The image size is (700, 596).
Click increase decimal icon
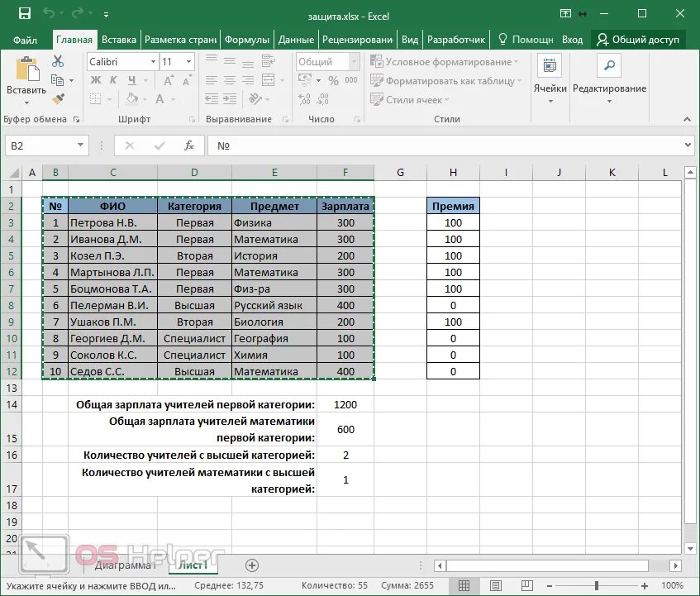coord(304,99)
